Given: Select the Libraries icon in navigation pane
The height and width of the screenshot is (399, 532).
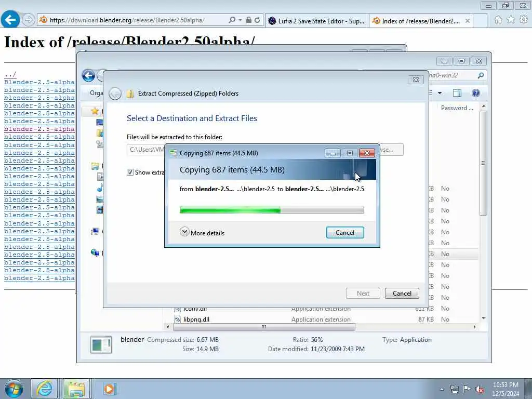Looking at the screenshot, I should point(95,166).
